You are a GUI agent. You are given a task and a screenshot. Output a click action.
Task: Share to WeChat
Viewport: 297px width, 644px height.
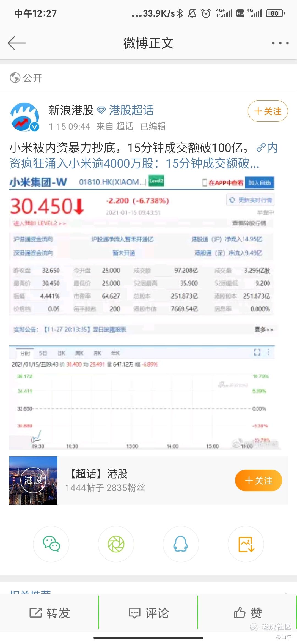[51, 544]
